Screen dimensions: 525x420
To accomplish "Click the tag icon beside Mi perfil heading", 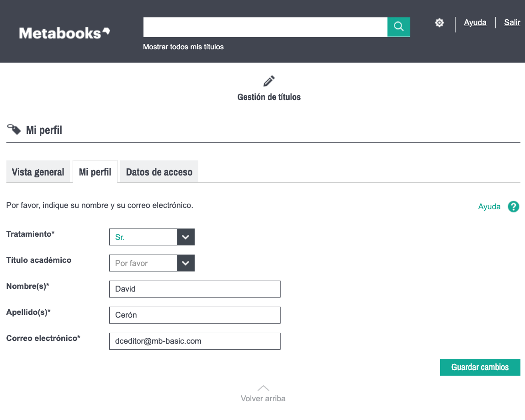I will point(14,130).
